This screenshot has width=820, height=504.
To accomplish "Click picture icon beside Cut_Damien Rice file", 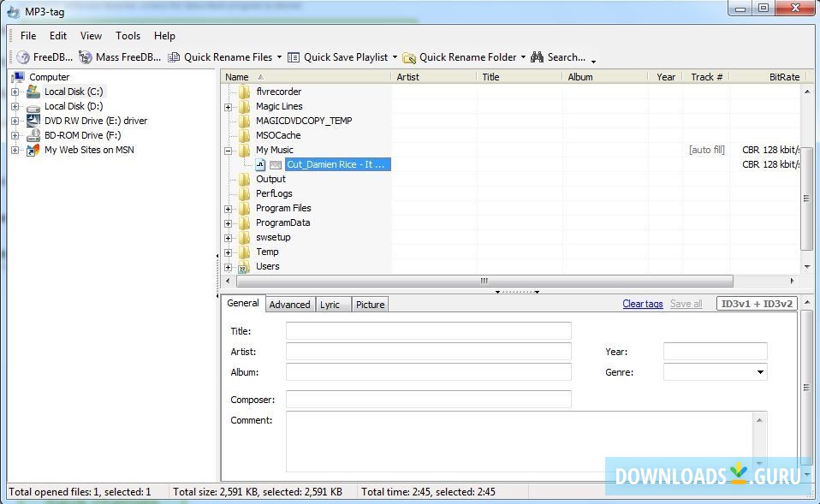I will 276,165.
